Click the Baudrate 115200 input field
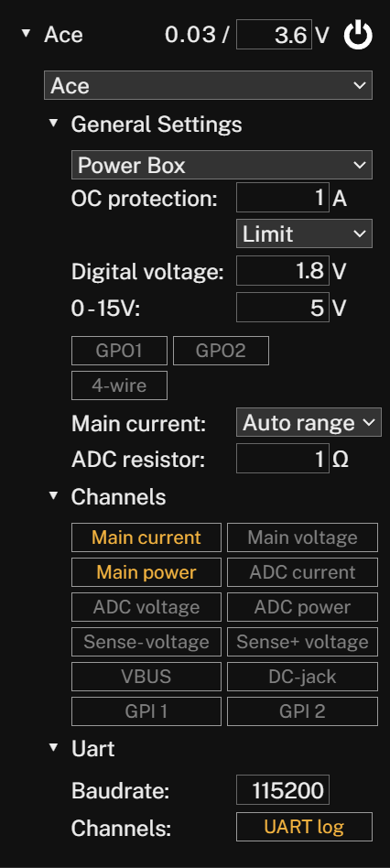 coord(283,790)
